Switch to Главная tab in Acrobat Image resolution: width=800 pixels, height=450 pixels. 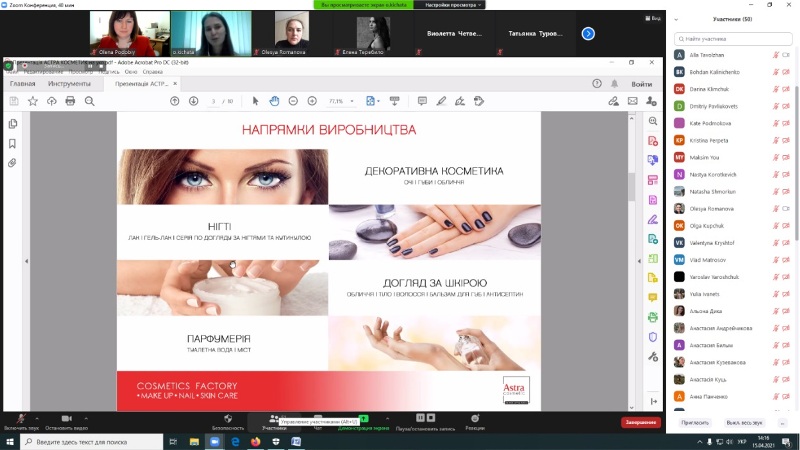coord(22,83)
